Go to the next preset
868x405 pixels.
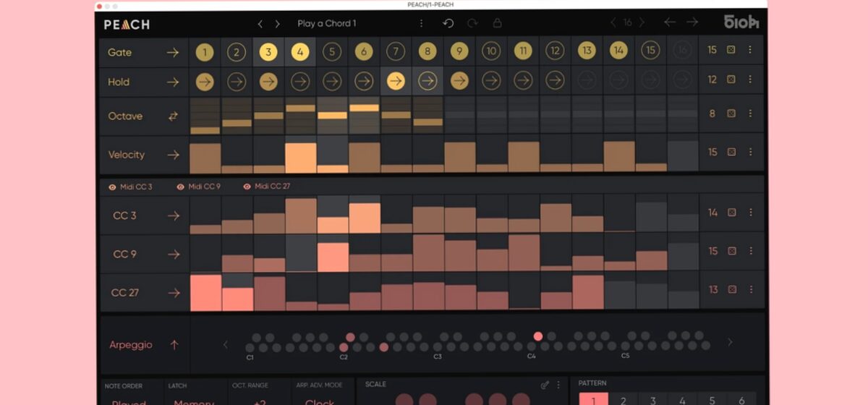pos(277,24)
